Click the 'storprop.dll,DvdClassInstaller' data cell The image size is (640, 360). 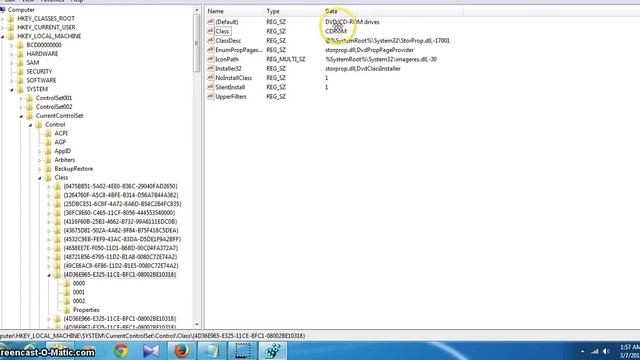point(363,69)
